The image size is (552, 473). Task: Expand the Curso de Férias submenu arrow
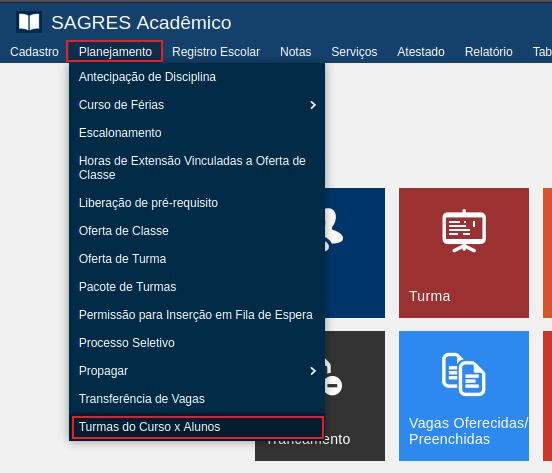point(313,105)
